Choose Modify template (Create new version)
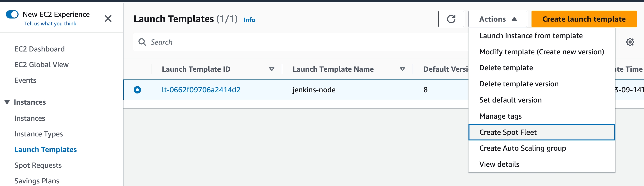644x186 pixels. point(541,52)
